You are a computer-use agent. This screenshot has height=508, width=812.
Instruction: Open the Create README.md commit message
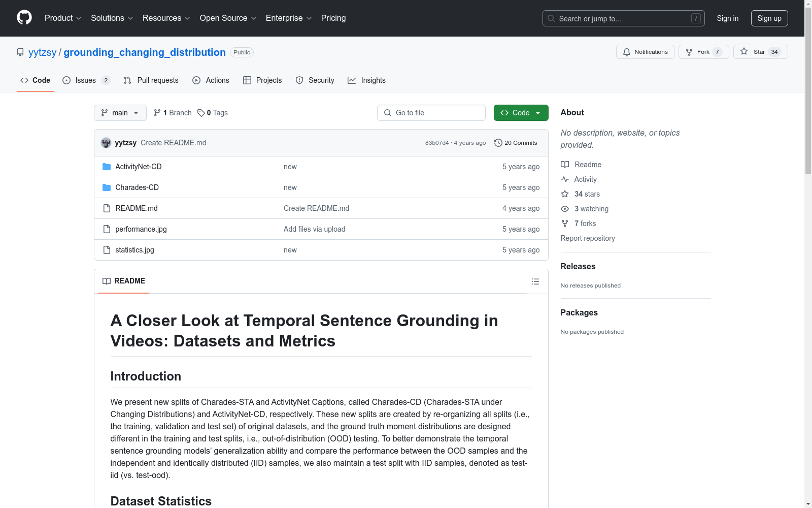tap(174, 143)
